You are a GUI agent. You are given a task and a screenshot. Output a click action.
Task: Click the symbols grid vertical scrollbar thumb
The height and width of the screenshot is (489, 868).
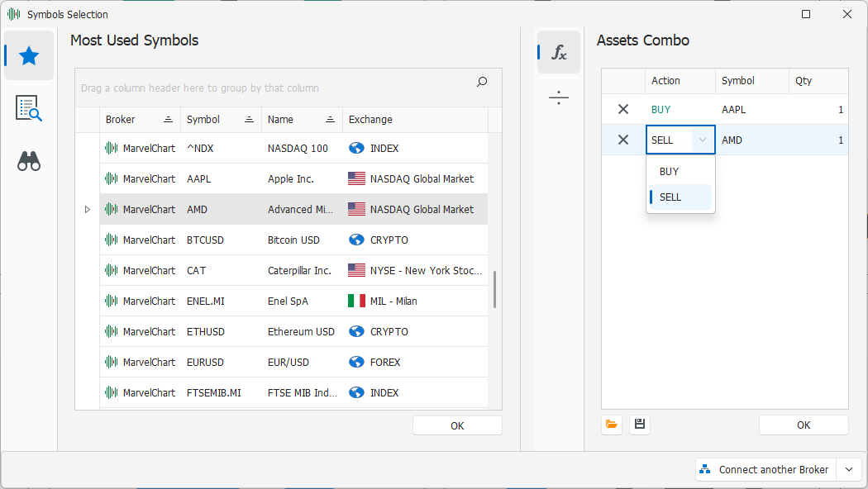(x=494, y=289)
